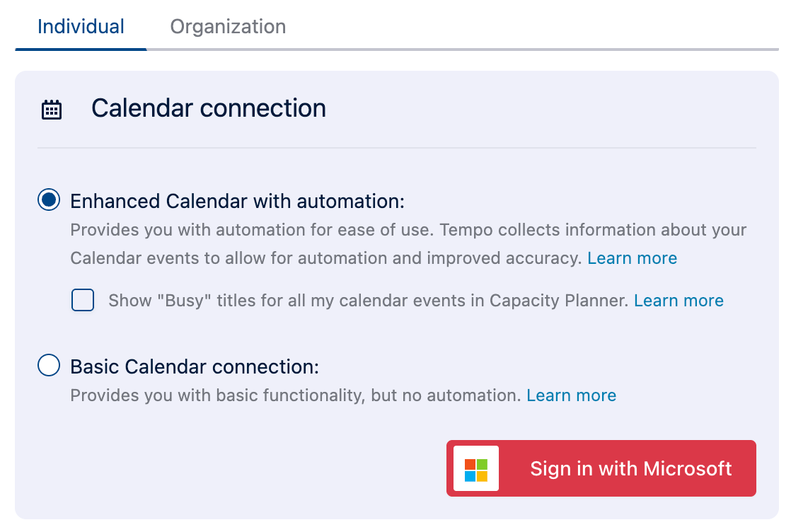Open Learn more about Enhanced Calendar automation
This screenshot has height=532, width=791.
tap(632, 258)
